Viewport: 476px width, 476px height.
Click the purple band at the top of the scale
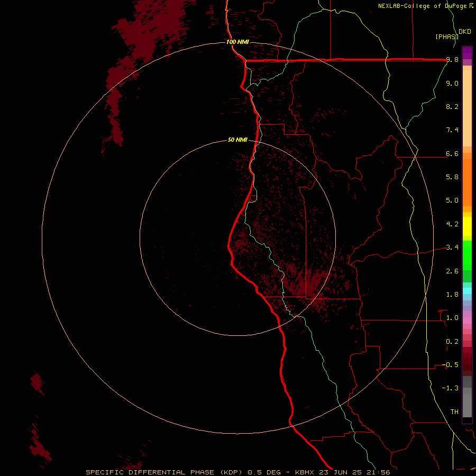tap(467, 53)
